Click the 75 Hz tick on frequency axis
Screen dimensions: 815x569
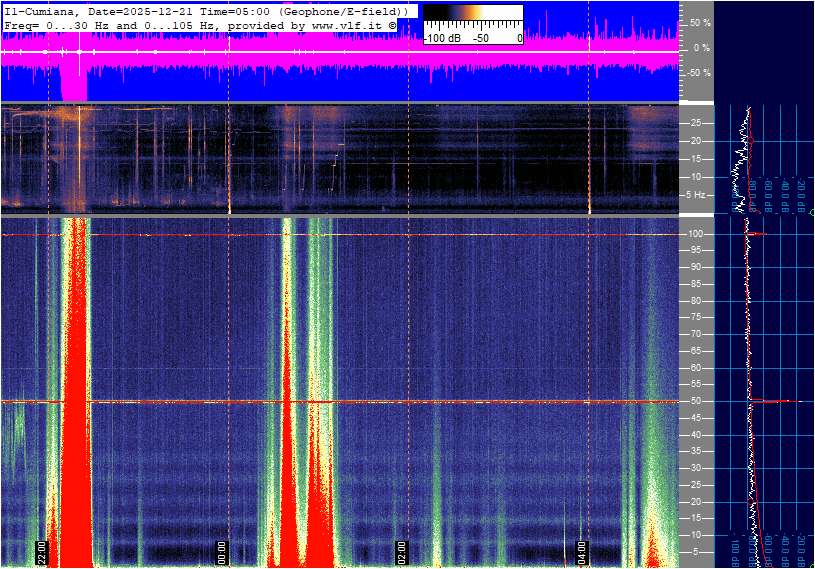click(x=693, y=317)
